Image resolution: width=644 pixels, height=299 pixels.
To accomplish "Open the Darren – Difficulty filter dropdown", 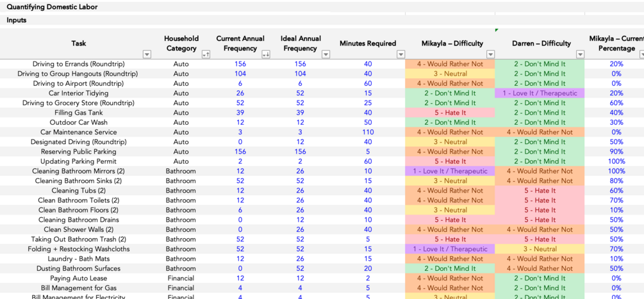I will (580, 54).
